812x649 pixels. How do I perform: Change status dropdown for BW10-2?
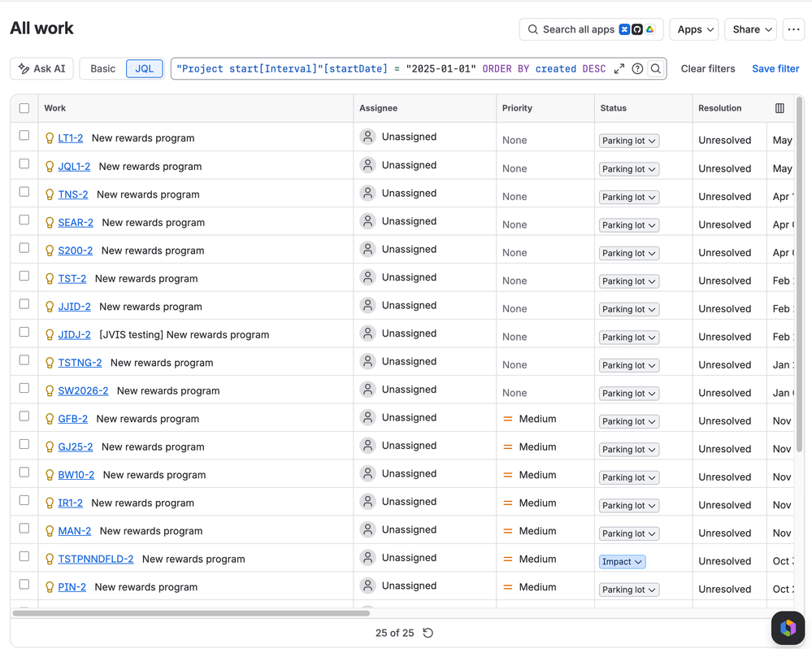point(628,477)
